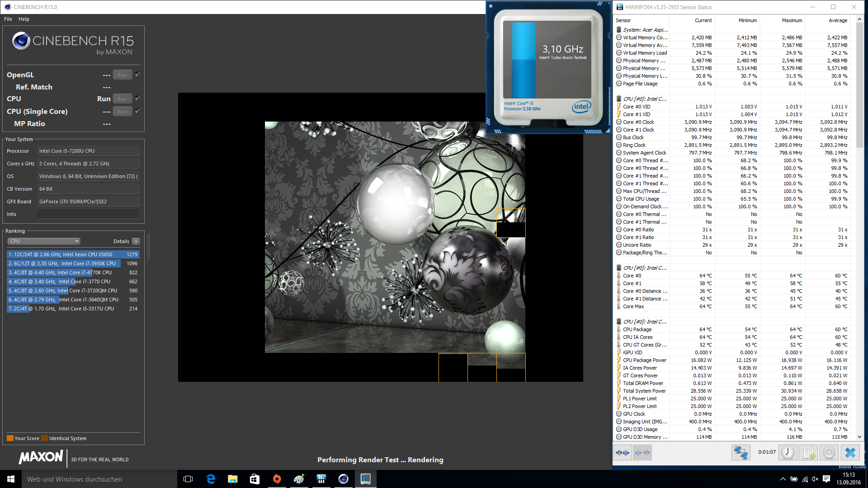Reset sensor timer with clock icon
The height and width of the screenshot is (488, 868).
(788, 452)
